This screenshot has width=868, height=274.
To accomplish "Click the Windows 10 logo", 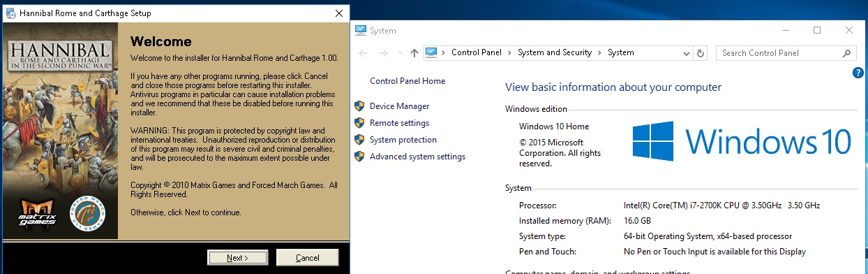I will pos(742,141).
